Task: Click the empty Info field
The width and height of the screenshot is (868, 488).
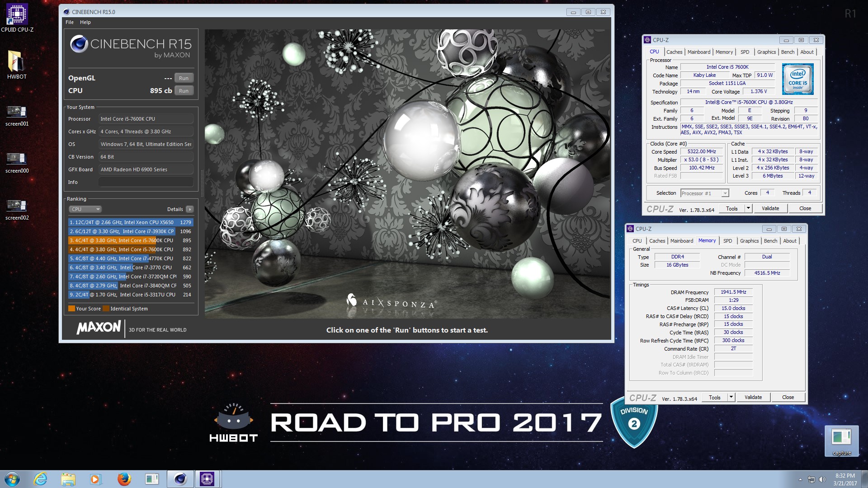Action: (x=146, y=182)
